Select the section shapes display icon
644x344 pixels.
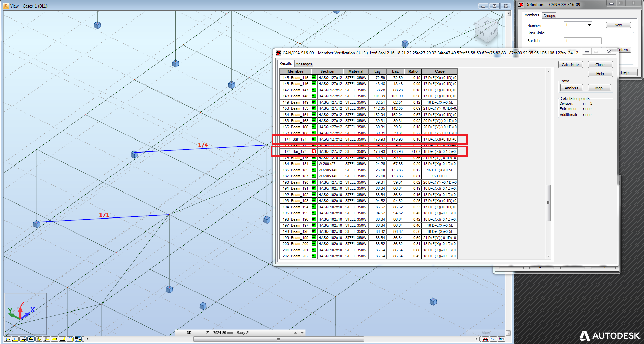coord(38,340)
